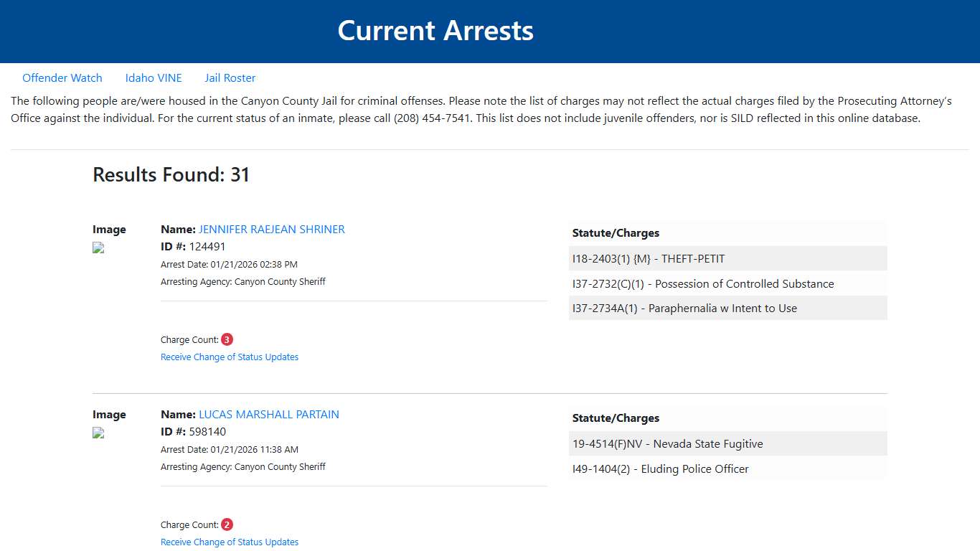Click the Statute/Charges header for Shriner

coord(616,232)
